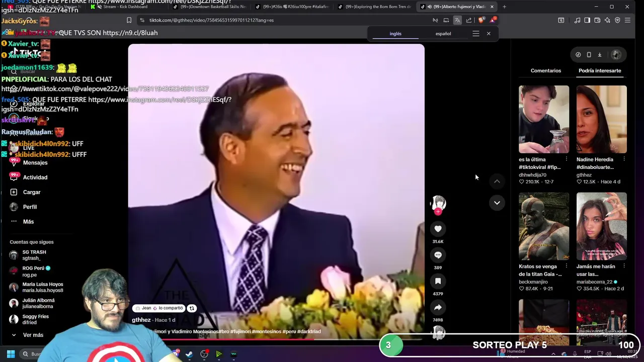Switch to the 'Podría interesarte' tab
Image resolution: width=644 pixels, height=362 pixels.
[600, 70]
